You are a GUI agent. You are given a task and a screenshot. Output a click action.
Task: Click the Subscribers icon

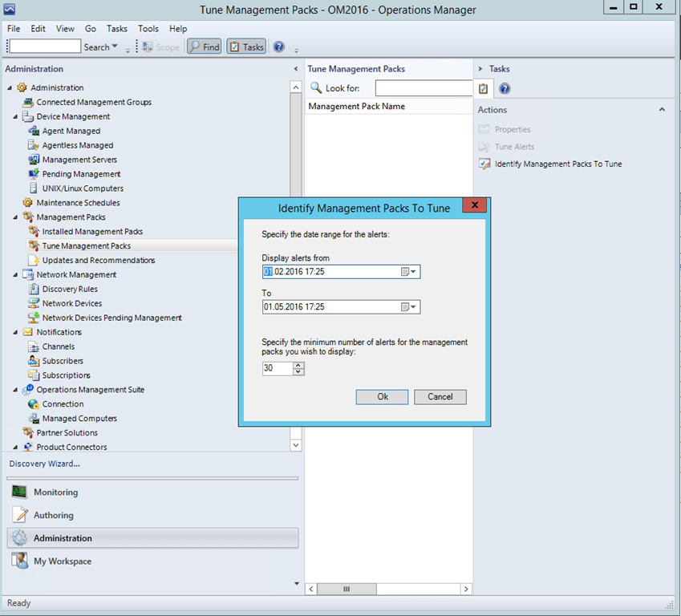(34, 361)
